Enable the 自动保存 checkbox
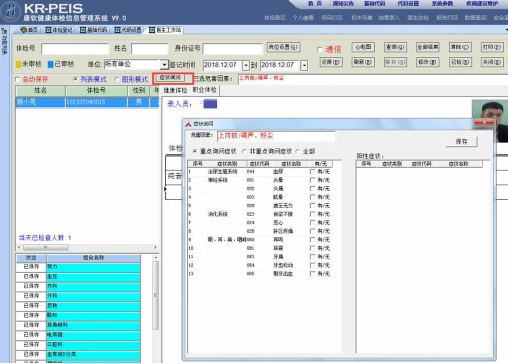The height and width of the screenshot is (364, 508). pyautogui.click(x=18, y=80)
